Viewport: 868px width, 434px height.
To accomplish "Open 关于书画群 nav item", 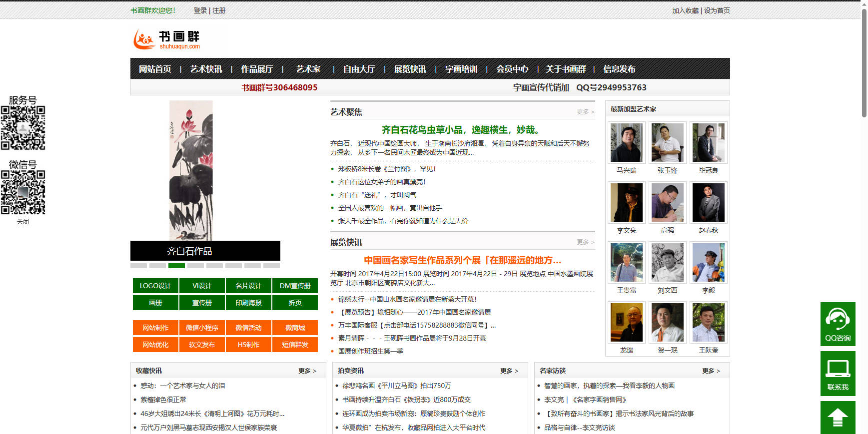I will point(566,69).
